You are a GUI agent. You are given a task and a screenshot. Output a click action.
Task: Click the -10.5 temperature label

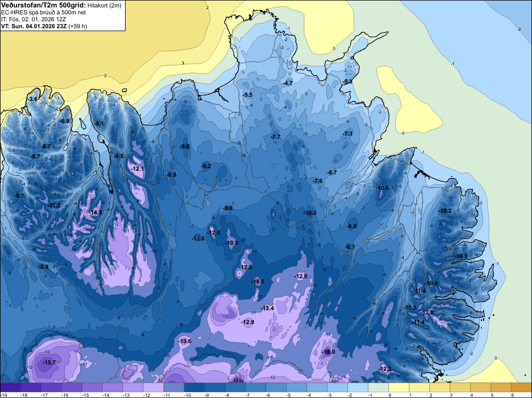coord(460,256)
